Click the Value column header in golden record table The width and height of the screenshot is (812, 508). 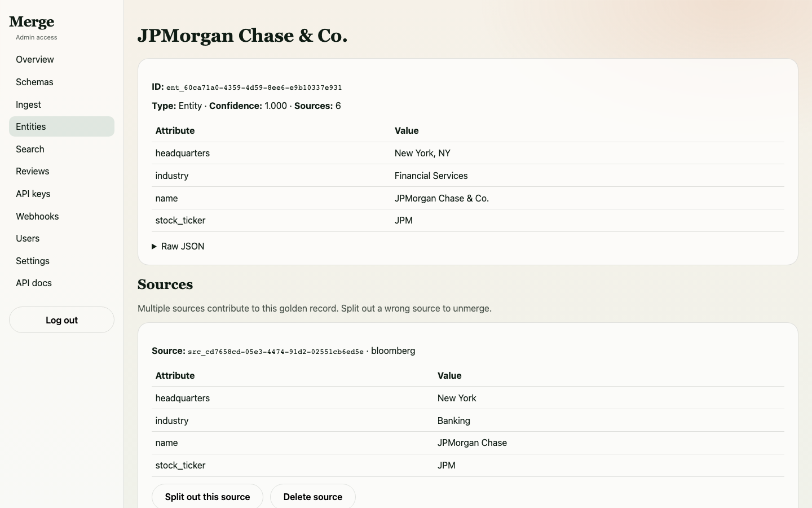[x=407, y=130]
